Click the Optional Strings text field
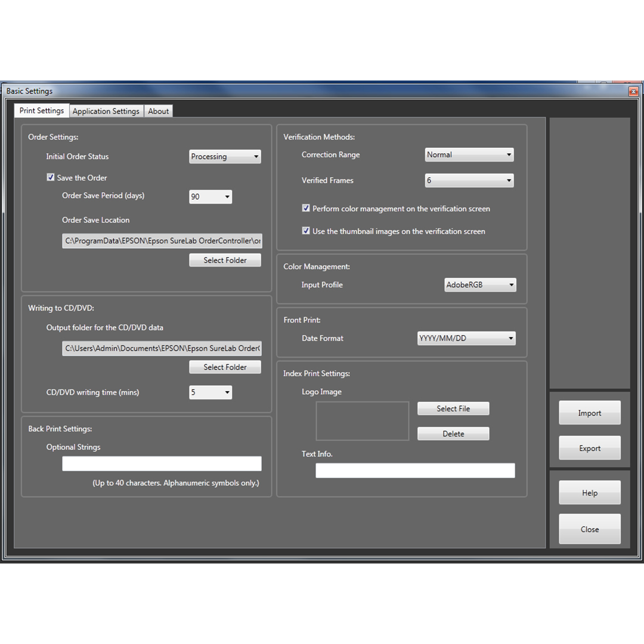The width and height of the screenshot is (644, 644). tap(162, 464)
